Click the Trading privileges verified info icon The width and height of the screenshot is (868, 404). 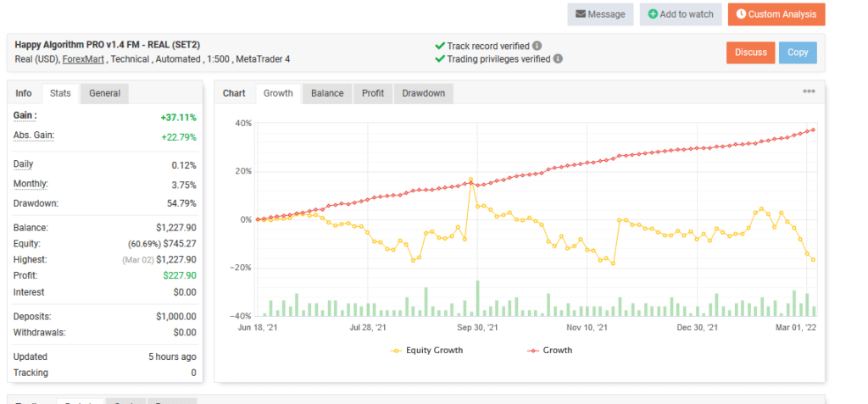point(558,59)
